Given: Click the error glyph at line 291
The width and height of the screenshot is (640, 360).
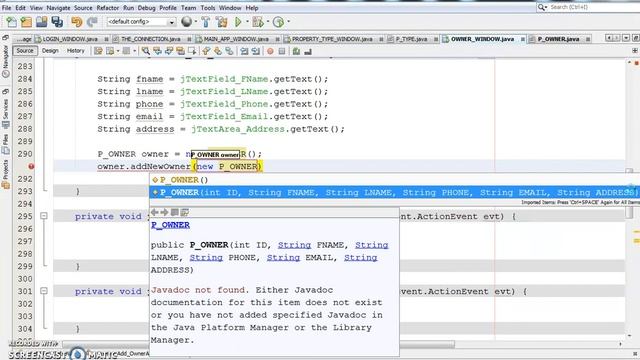Looking at the screenshot, I should coord(31,166).
